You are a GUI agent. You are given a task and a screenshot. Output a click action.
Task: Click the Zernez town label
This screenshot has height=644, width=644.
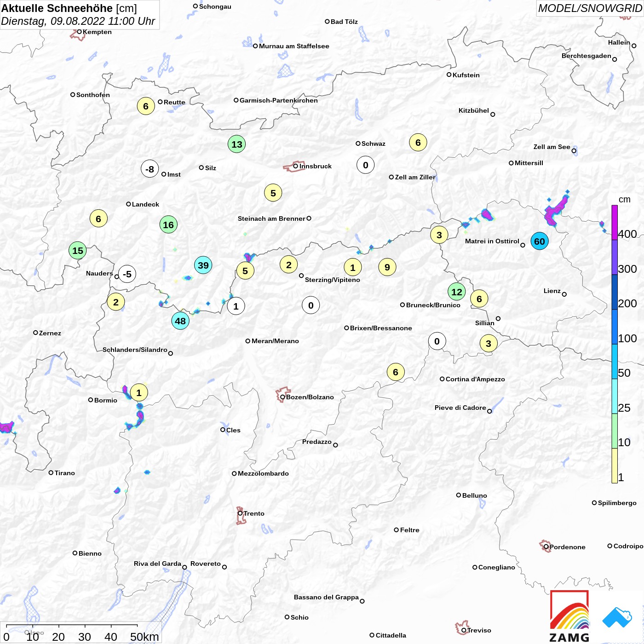50,333
